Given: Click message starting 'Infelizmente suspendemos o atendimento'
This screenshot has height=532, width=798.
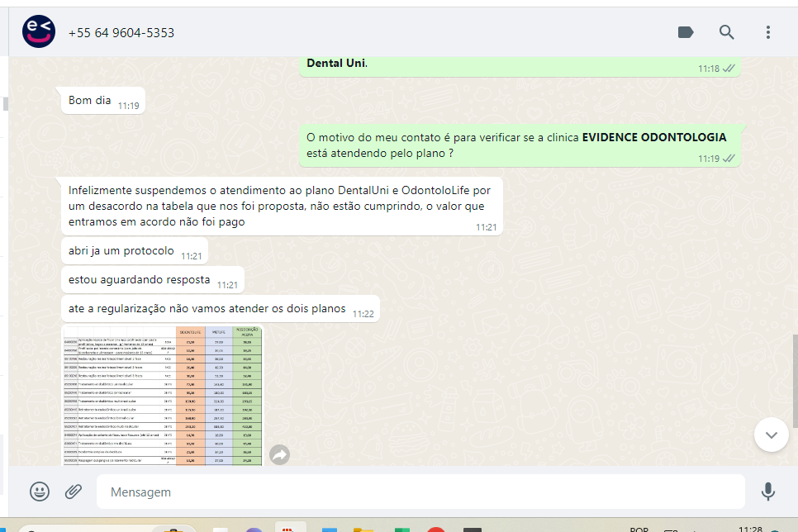Looking at the screenshot, I should click(282, 207).
